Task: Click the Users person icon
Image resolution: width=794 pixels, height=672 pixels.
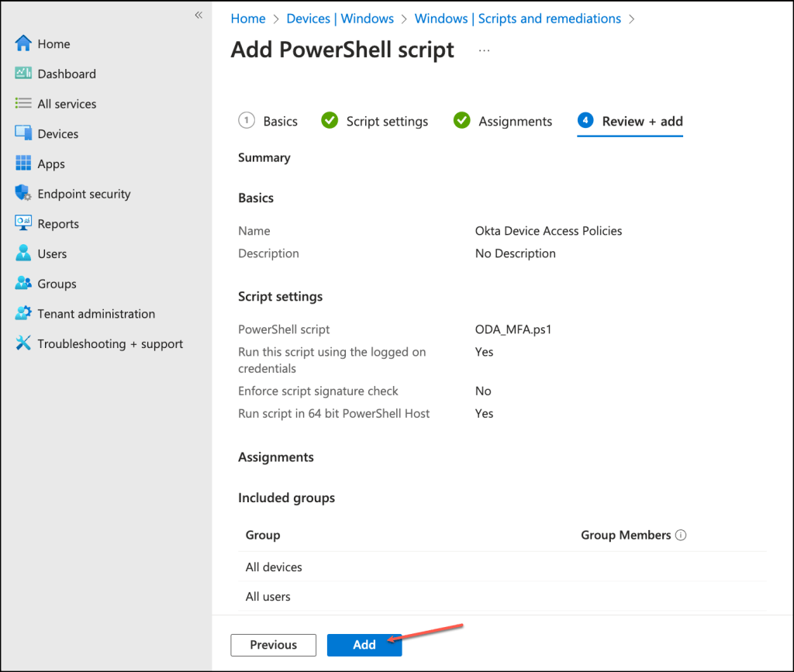Action: click(x=23, y=253)
